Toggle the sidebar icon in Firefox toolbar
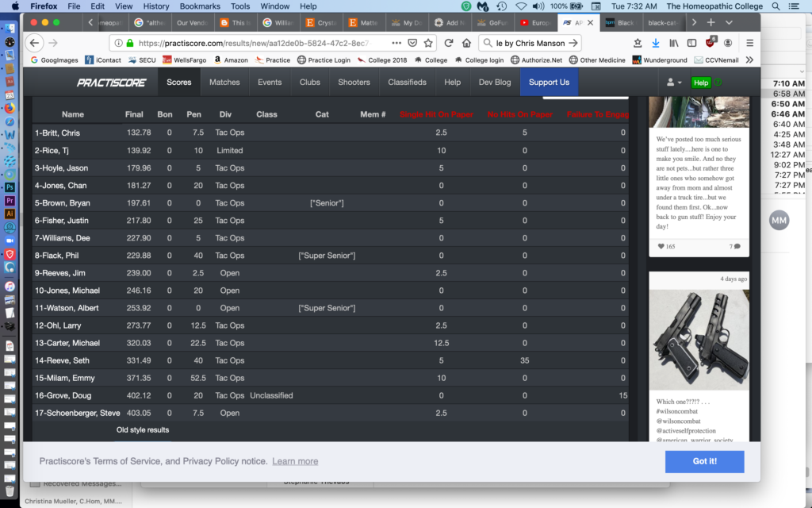This screenshot has height=508, width=812. [x=691, y=43]
